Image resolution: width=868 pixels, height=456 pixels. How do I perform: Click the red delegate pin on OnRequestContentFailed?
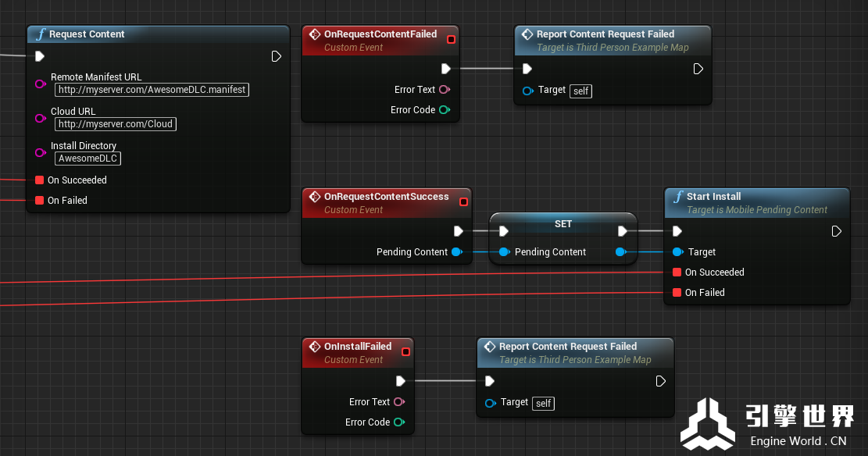[x=451, y=40]
